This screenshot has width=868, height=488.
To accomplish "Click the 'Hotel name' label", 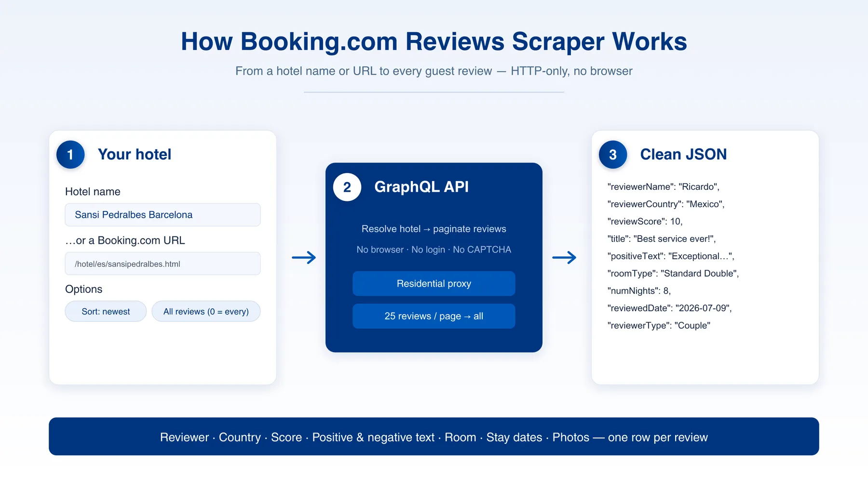I will (93, 192).
